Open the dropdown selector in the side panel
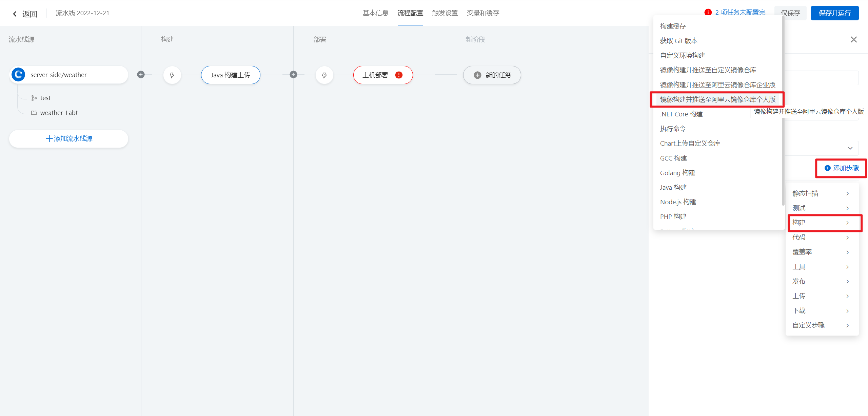Viewport: 868px width, 416px height. [x=850, y=148]
